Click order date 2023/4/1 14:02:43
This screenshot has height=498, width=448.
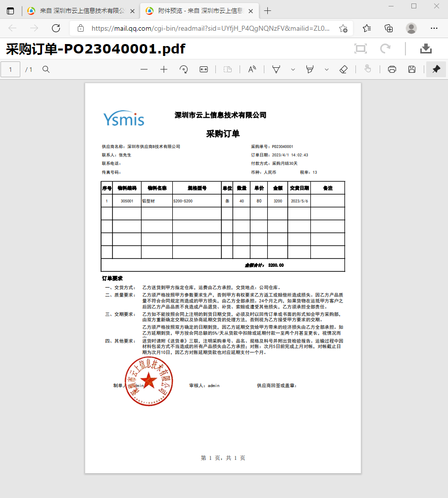coord(290,155)
